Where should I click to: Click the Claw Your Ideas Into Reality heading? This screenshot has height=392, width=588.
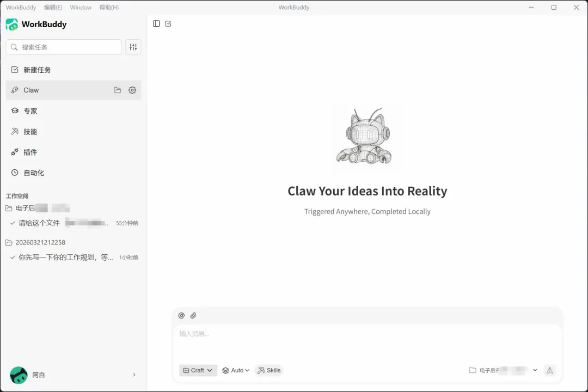[367, 191]
